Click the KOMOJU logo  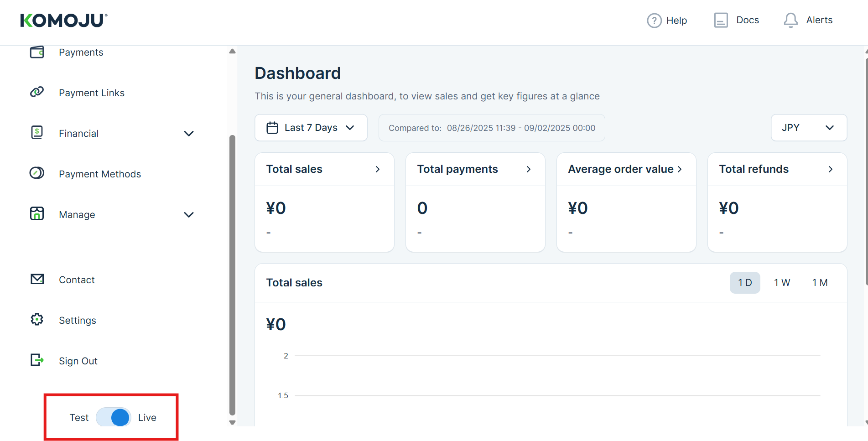pyautogui.click(x=64, y=21)
